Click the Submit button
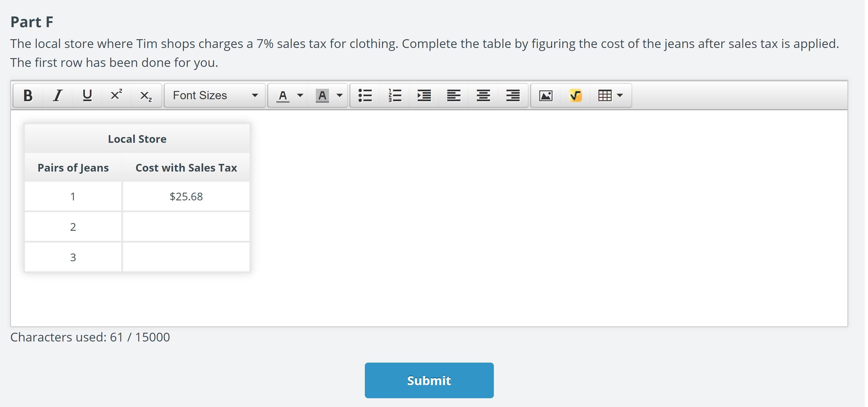 pyautogui.click(x=429, y=380)
